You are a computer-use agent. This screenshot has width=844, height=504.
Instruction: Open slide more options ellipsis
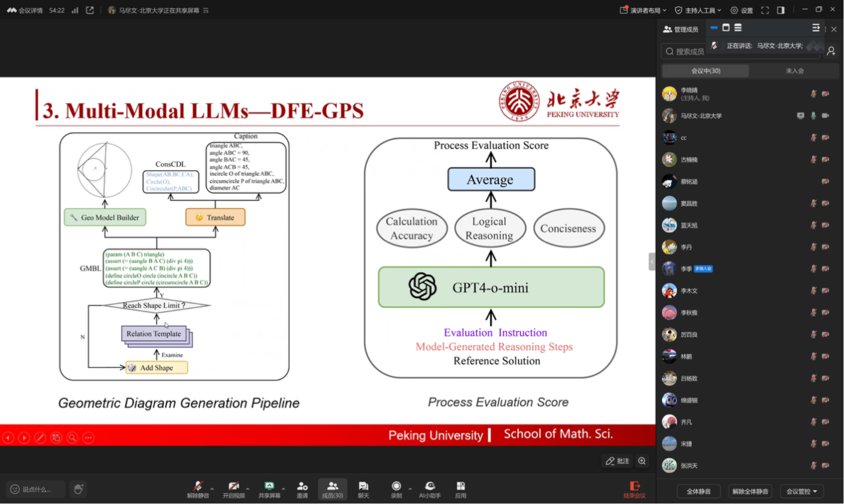[x=88, y=438]
